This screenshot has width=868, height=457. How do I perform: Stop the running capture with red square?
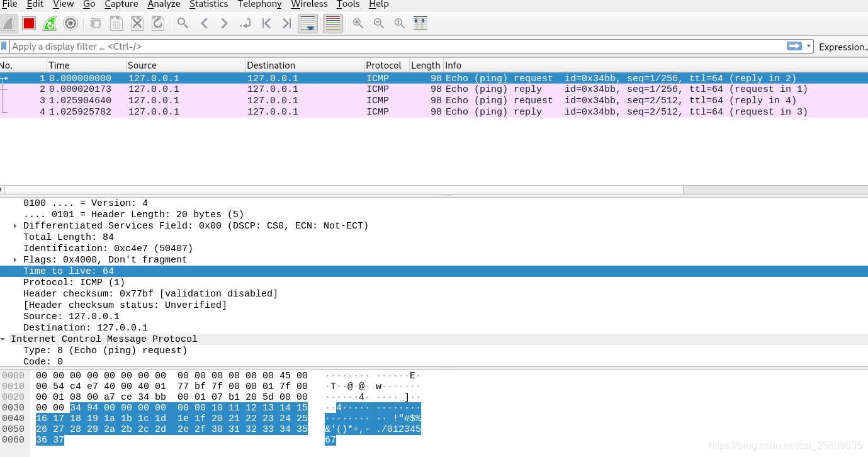click(x=29, y=23)
